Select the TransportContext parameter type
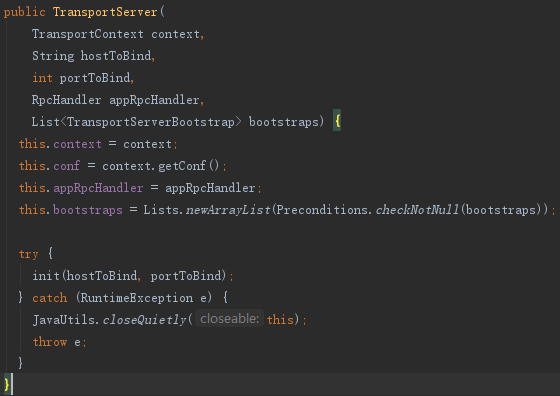The width and height of the screenshot is (560, 396). pos(88,34)
